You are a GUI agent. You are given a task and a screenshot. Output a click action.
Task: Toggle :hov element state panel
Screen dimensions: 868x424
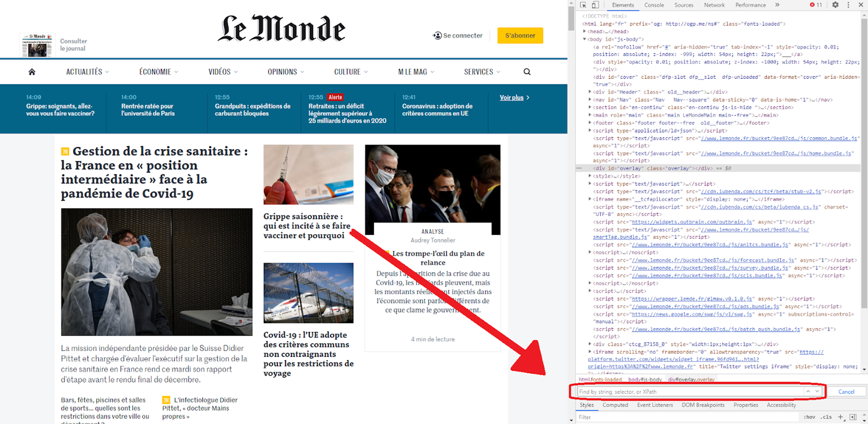click(x=809, y=417)
